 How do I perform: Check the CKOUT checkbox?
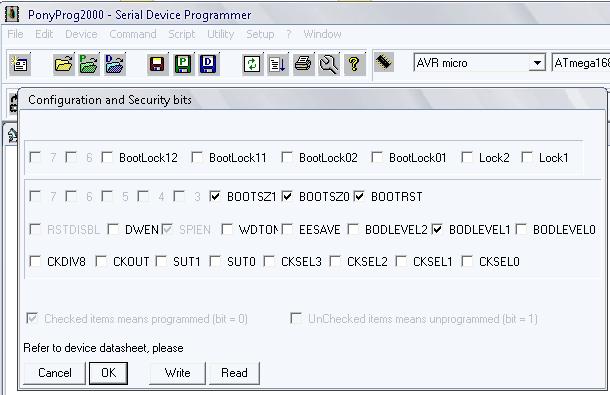tap(101, 261)
